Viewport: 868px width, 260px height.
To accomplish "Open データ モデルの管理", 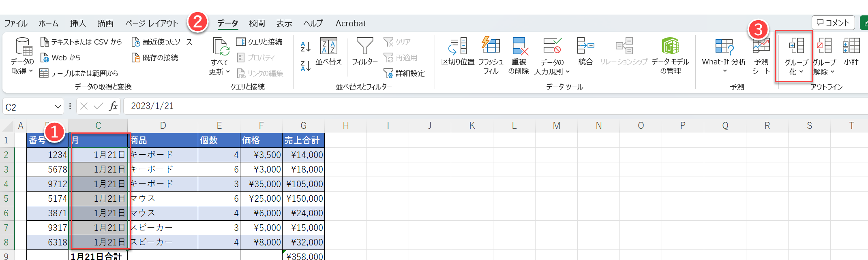I will 670,56.
